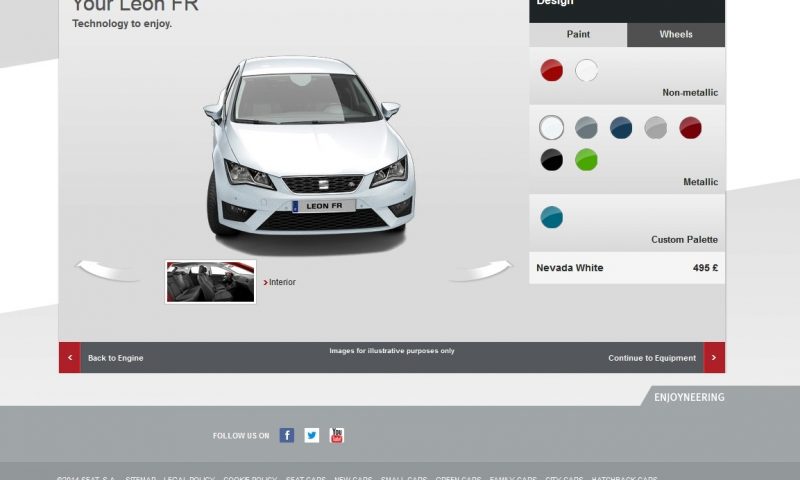Choose the black metallic paint swatch

coord(552,160)
